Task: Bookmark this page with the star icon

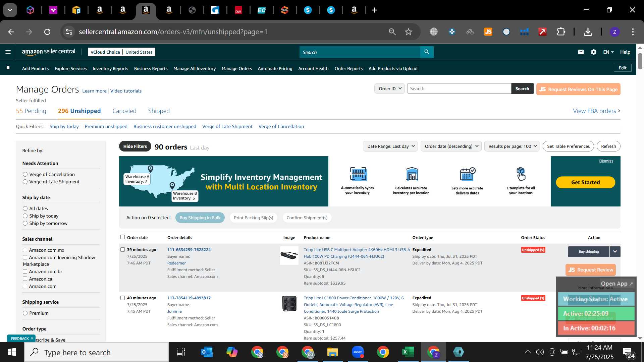Action: coord(408,32)
